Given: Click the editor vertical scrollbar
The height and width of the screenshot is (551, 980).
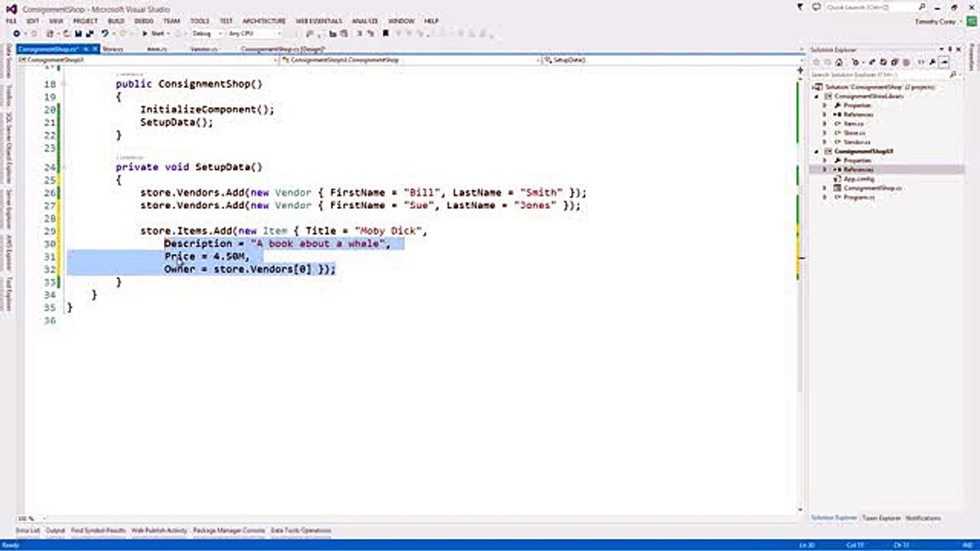Looking at the screenshot, I should [x=801, y=289].
